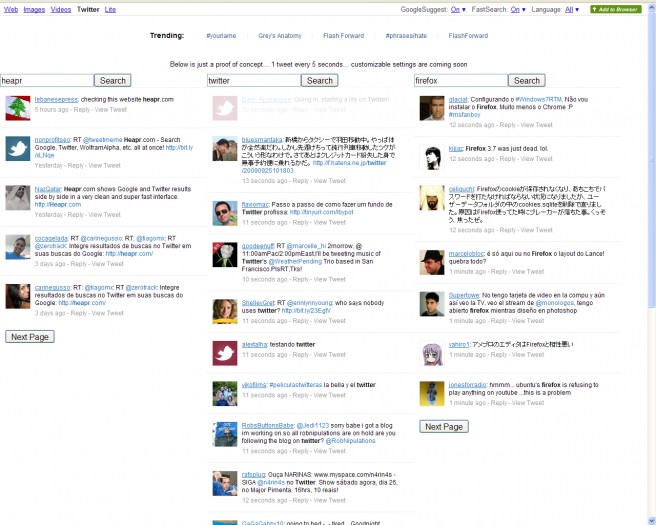This screenshot has height=525, width=656.
Task: Click alestalha's red Twitter bird avatar
Action: click(225, 353)
